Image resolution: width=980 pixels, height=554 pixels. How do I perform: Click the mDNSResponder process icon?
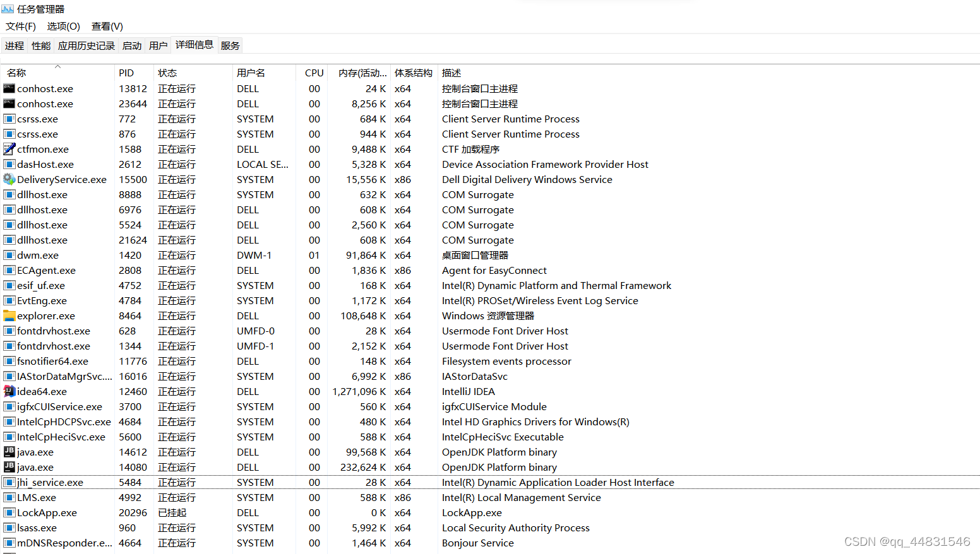pos(9,543)
